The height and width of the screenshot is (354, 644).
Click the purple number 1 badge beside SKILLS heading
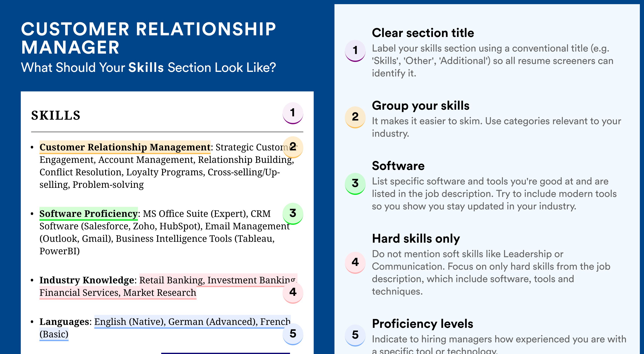[293, 113]
